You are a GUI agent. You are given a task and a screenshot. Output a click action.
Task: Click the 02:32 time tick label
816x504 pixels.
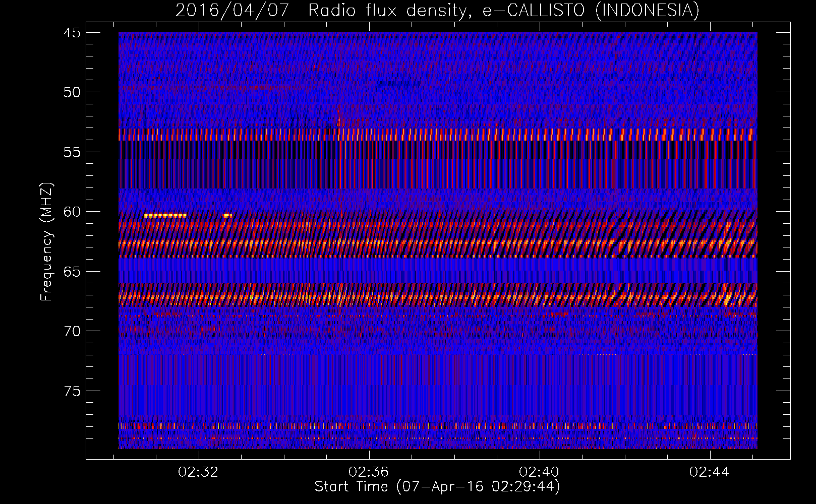point(198,472)
